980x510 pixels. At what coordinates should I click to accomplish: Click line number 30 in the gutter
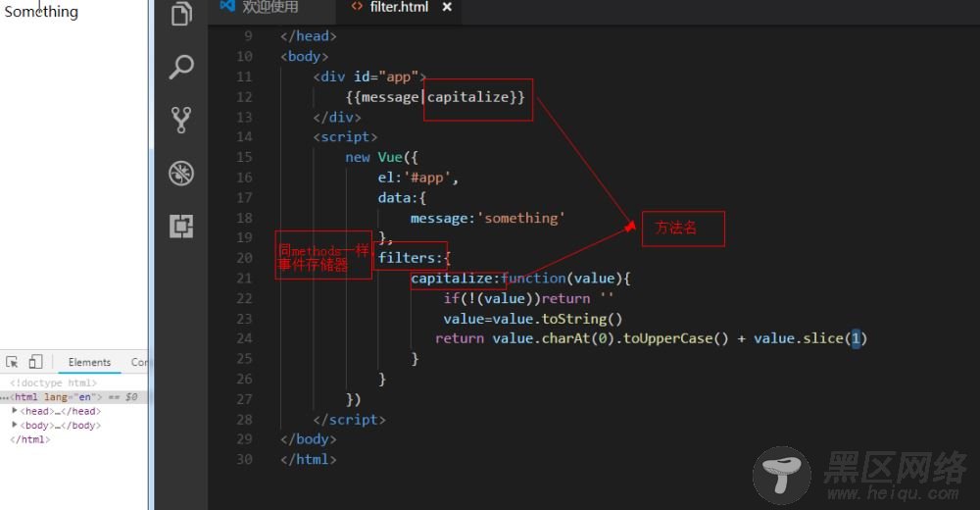click(x=244, y=459)
